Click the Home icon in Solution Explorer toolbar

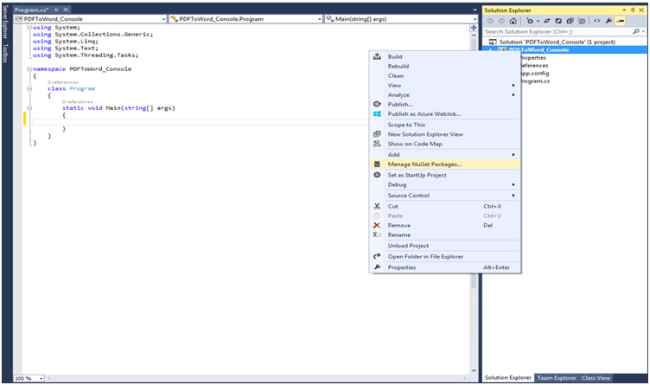click(x=513, y=21)
